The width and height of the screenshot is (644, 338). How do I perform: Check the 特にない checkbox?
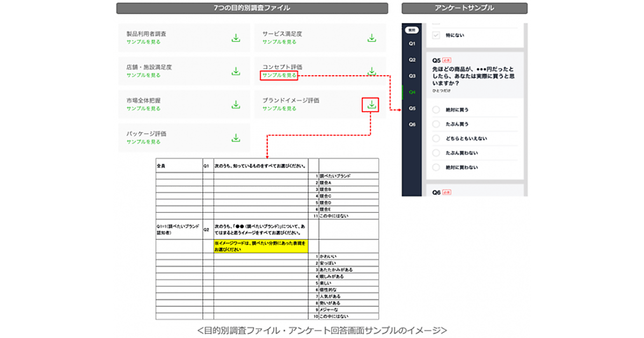[x=436, y=35]
